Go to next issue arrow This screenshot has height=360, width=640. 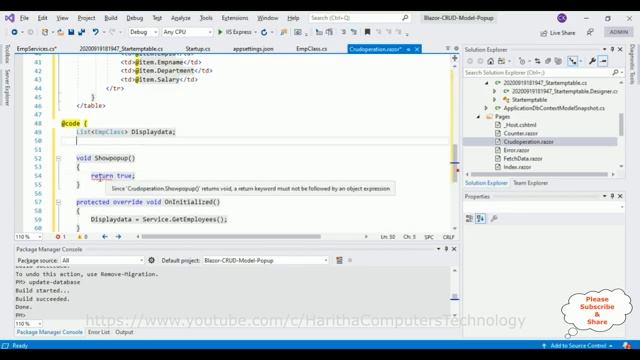click(118, 237)
